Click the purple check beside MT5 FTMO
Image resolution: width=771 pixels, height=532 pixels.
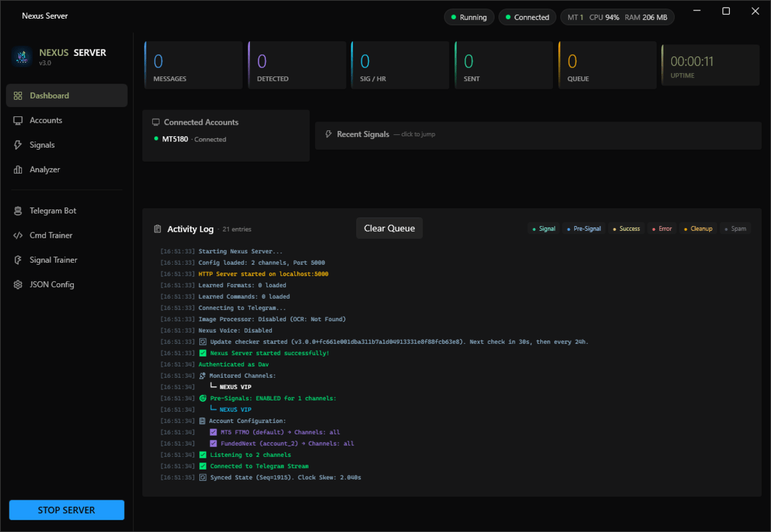pos(213,432)
